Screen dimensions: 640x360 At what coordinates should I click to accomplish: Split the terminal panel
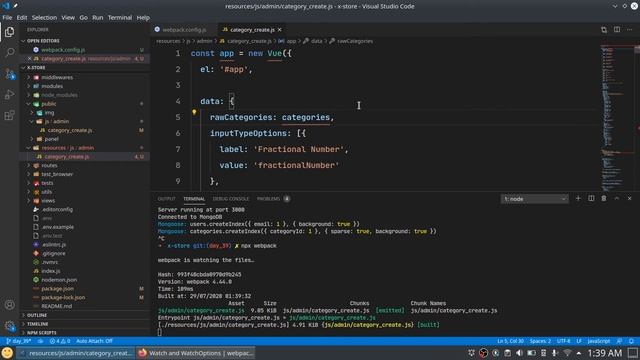pos(591,199)
